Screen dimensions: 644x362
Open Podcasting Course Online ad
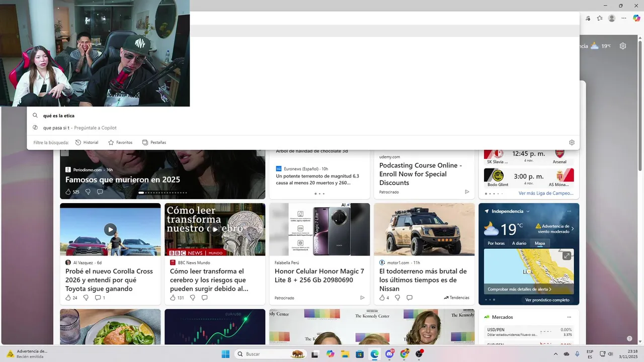pyautogui.click(x=421, y=174)
